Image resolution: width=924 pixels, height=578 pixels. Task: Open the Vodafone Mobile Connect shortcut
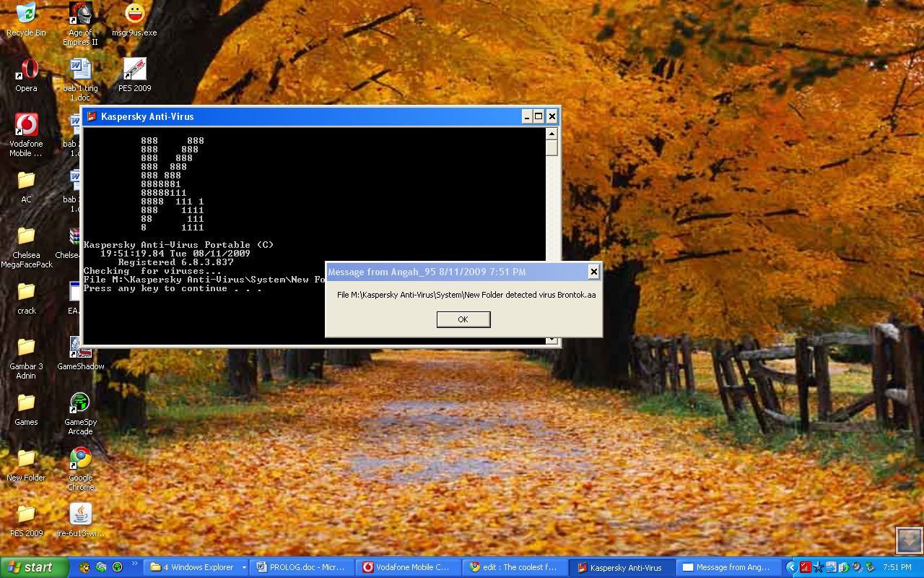click(25, 124)
